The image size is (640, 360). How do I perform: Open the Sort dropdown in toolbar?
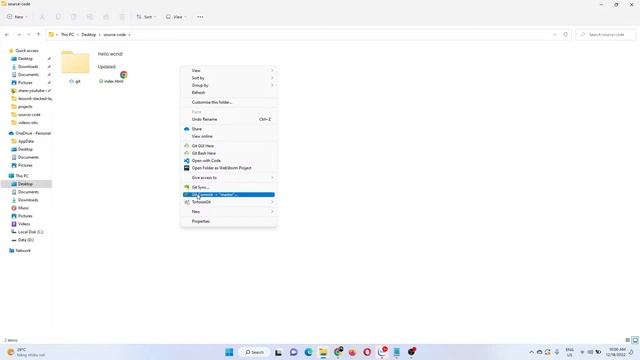pyautogui.click(x=146, y=17)
